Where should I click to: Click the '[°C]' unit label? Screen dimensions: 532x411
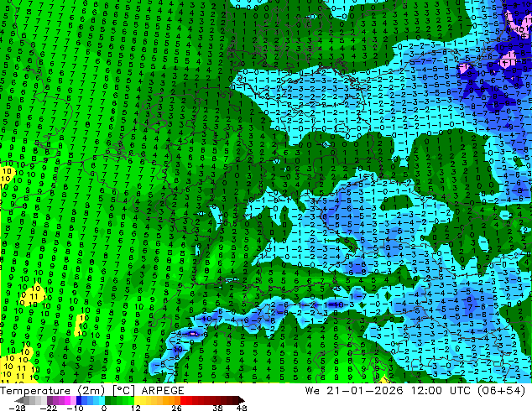123,391
